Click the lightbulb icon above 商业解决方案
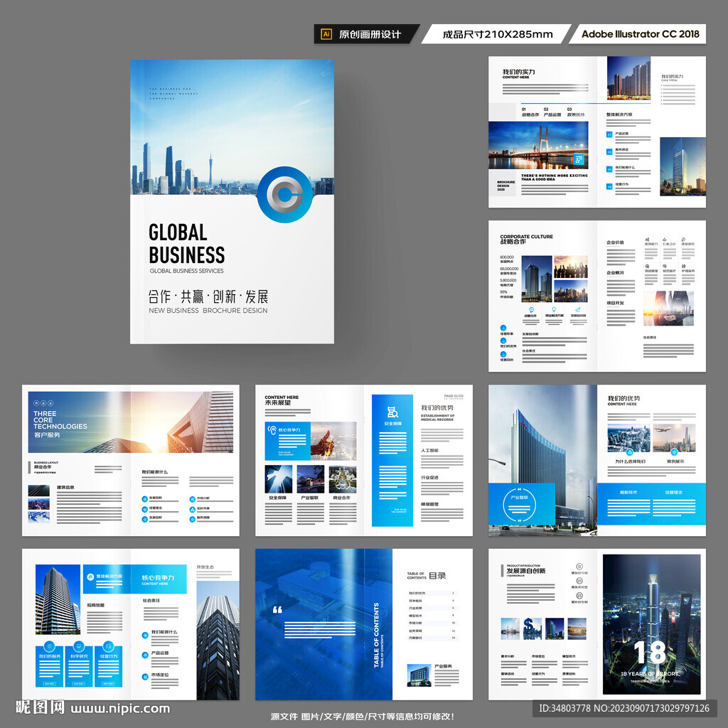 pos(554,310)
